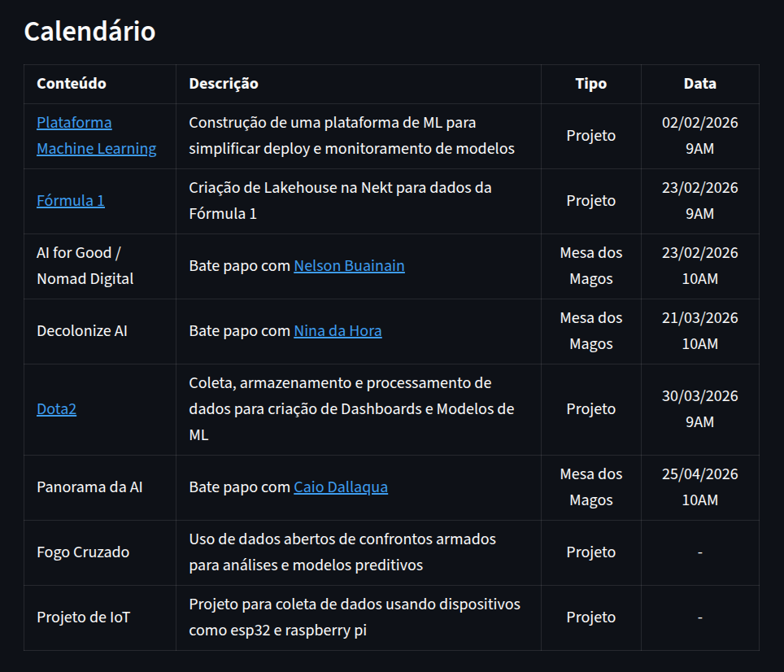Select the Panorama da AI cell
This screenshot has height=672, width=784.
89,487
